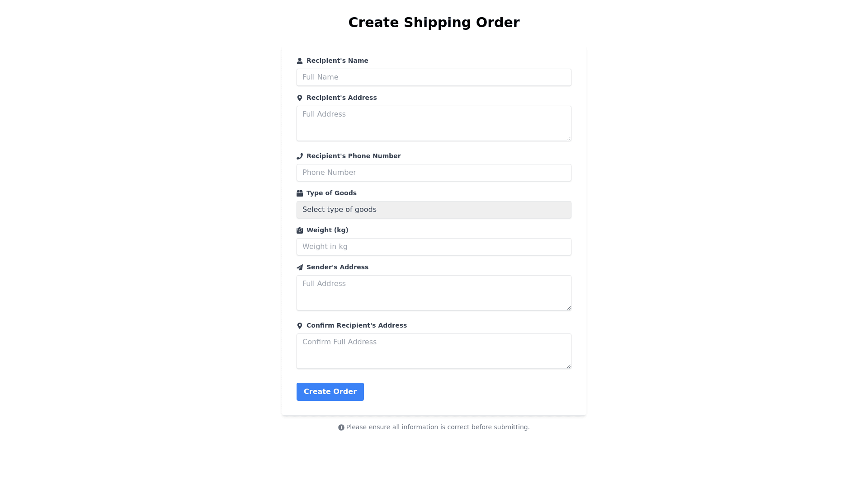Image resolution: width=868 pixels, height=488 pixels.
Task: Click the map pin icon beside Recipient's Address
Action: pyautogui.click(x=299, y=98)
